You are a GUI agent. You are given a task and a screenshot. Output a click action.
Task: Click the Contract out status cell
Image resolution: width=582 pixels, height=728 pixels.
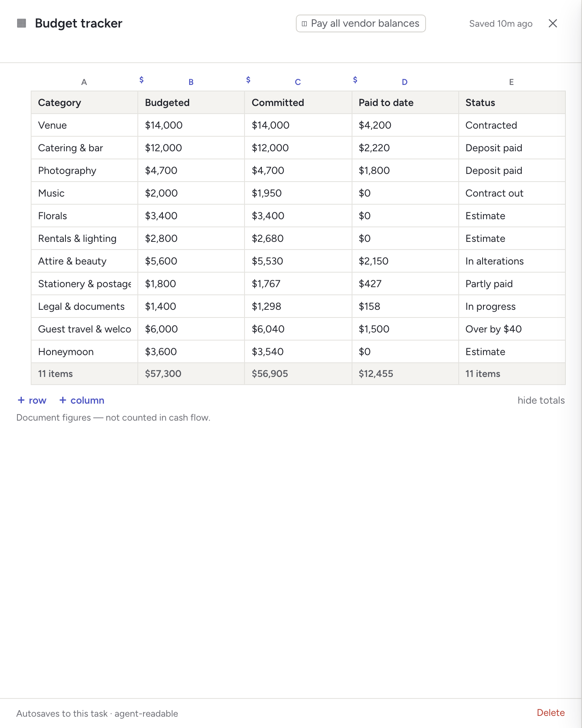[512, 193]
